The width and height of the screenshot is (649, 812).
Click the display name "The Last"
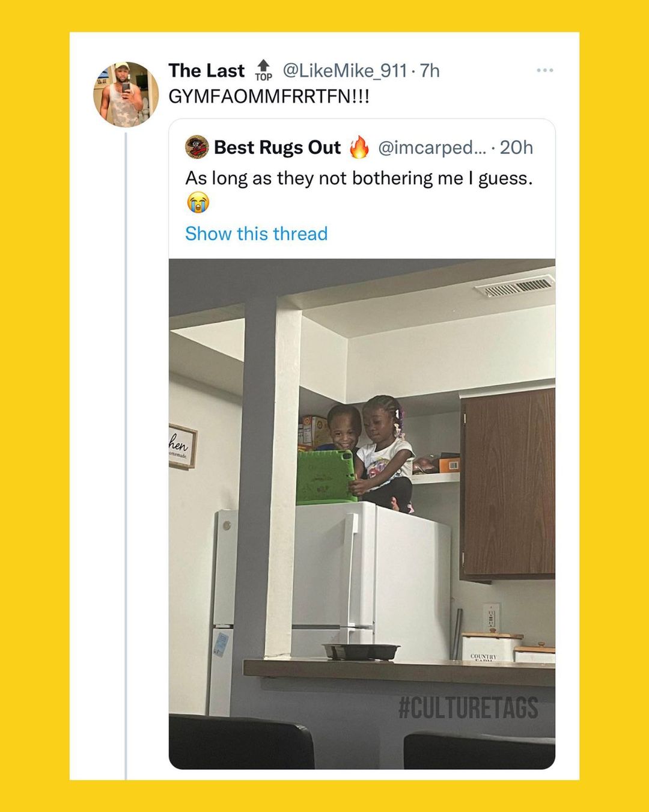pos(207,71)
